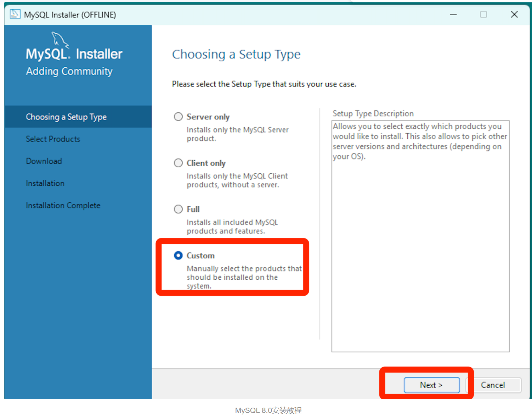Click the Setup Type Description text box

pos(420,236)
